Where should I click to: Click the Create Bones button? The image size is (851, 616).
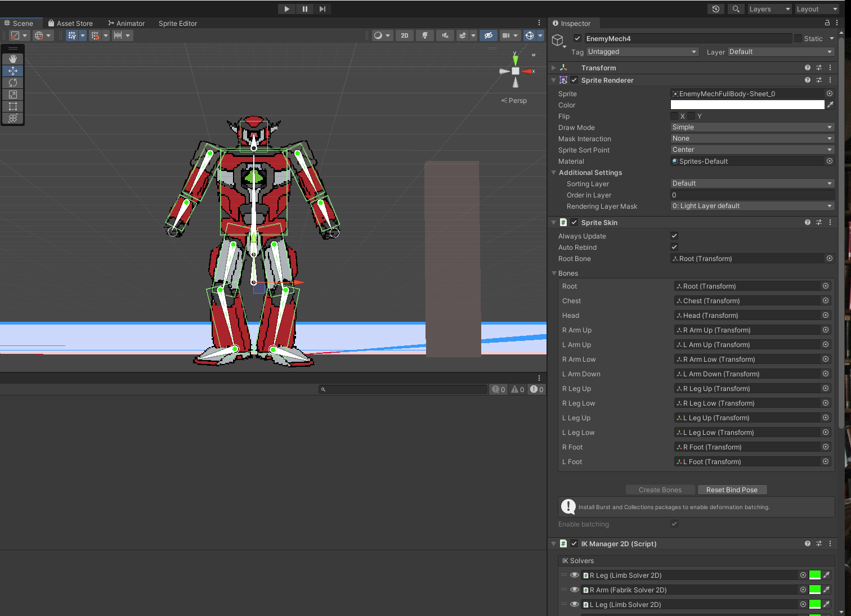point(660,489)
